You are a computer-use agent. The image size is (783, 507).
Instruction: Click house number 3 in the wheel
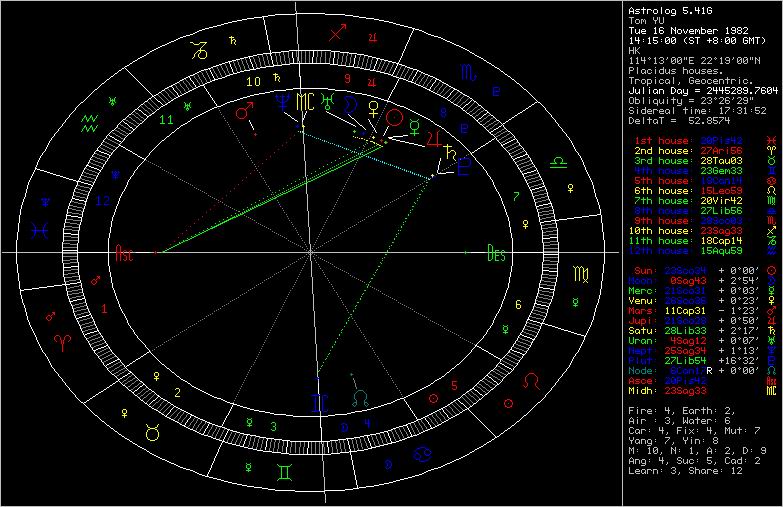273,427
